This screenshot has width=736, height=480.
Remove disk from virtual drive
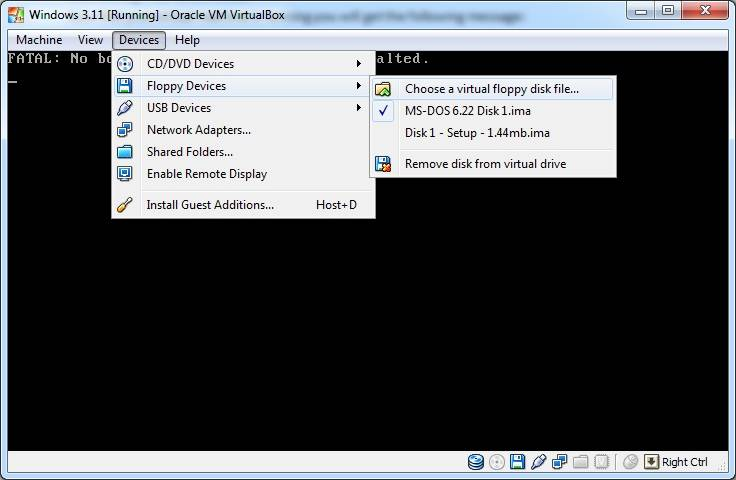tap(485, 164)
